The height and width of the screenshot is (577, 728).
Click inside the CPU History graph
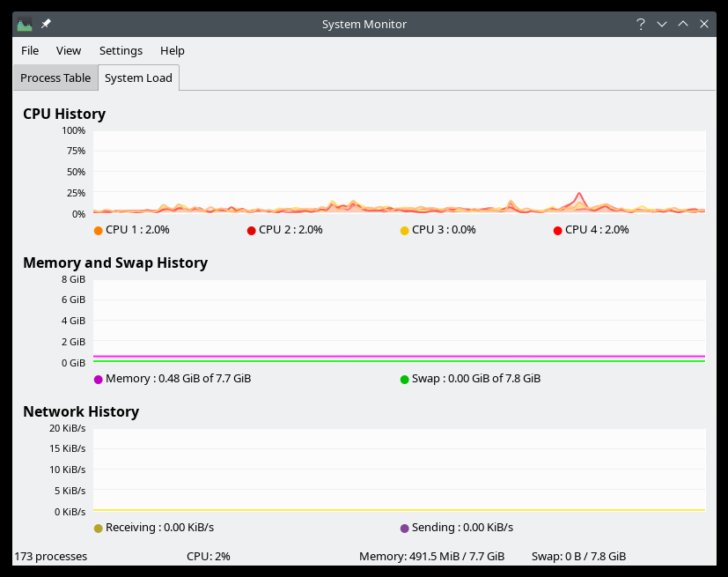(x=399, y=172)
